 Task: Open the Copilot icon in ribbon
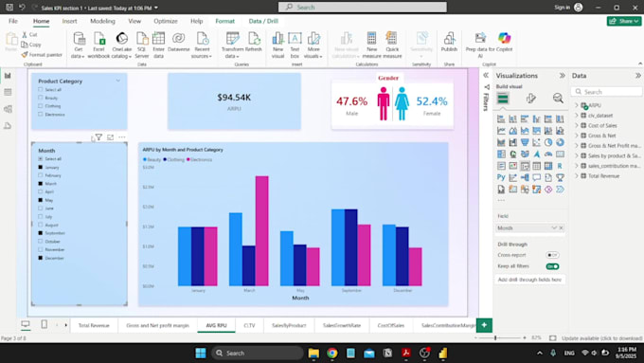point(505,39)
